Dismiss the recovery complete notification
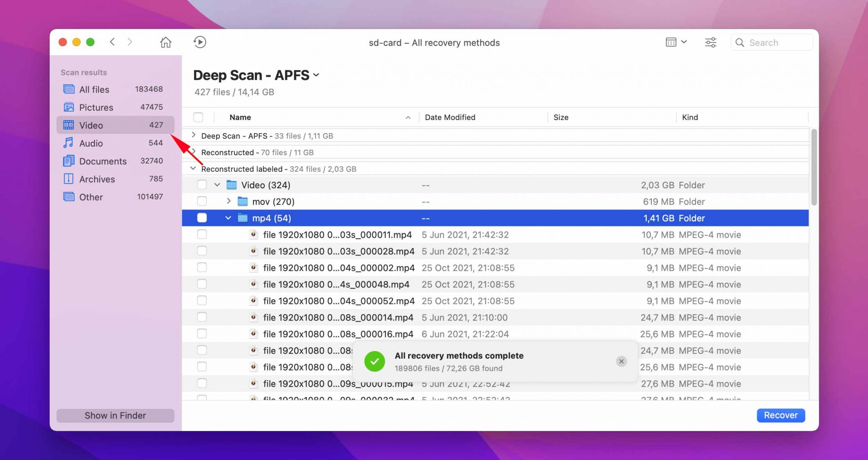Viewport: 868px width, 460px height. 621,361
